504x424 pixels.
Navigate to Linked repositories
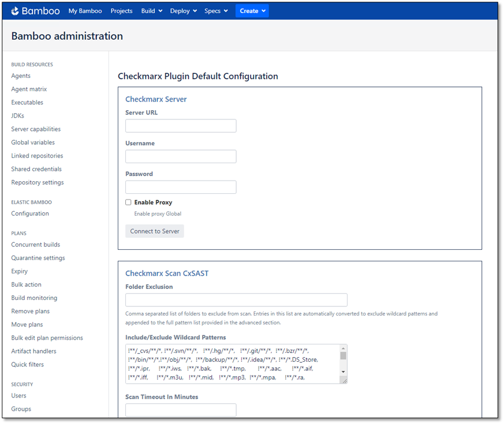click(38, 156)
